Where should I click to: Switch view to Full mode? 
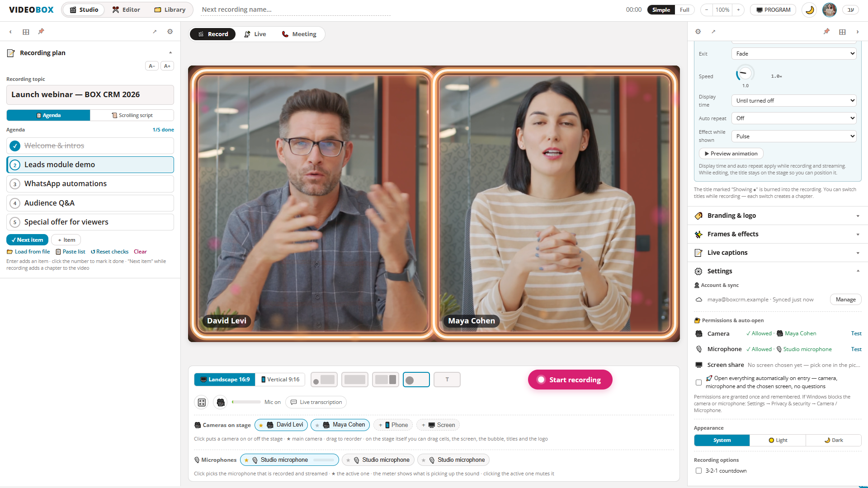pyautogui.click(x=684, y=9)
